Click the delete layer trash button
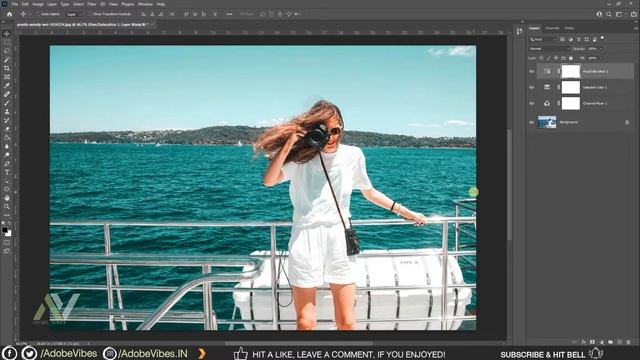Viewport: 640px width, 360px height. (629, 342)
